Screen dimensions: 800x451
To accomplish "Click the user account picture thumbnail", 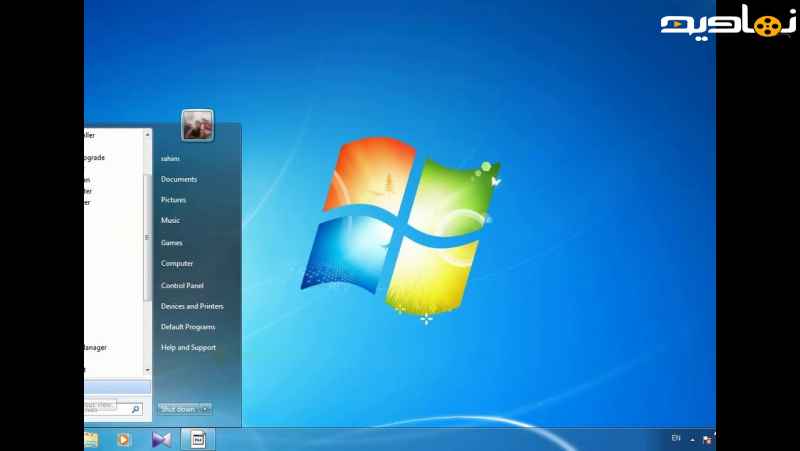I will pyautogui.click(x=197, y=125).
